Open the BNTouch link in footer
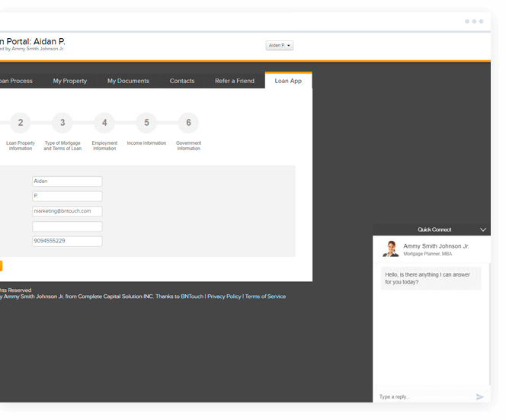The height and width of the screenshot is (420, 506). point(192,297)
